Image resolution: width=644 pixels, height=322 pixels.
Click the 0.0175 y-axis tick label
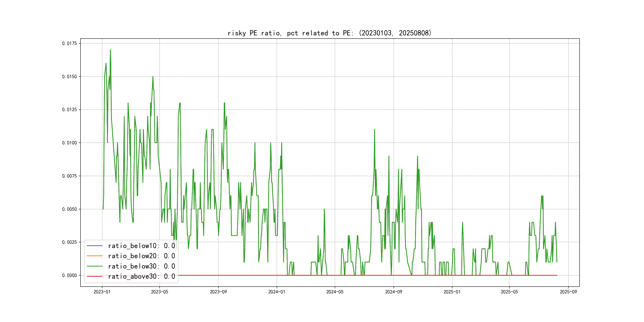click(70, 43)
